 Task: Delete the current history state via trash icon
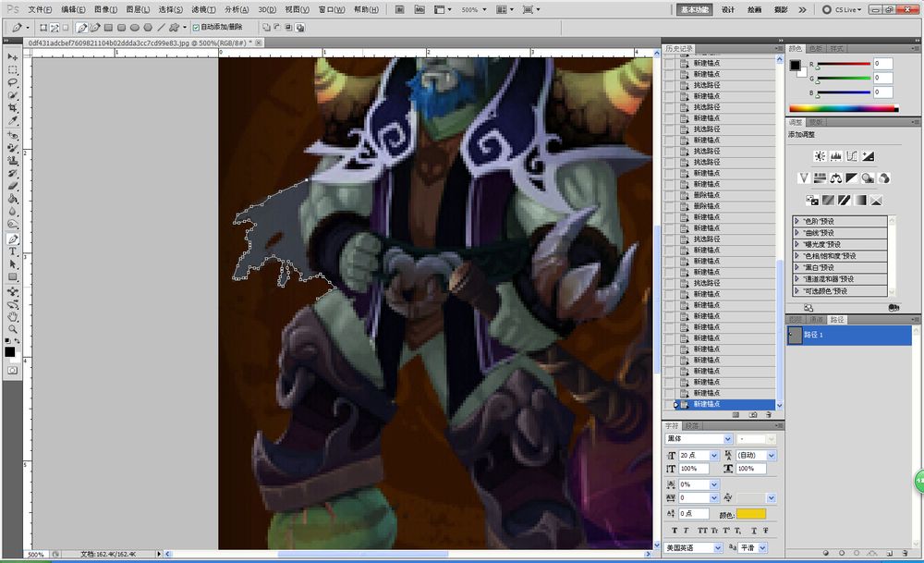(x=769, y=415)
